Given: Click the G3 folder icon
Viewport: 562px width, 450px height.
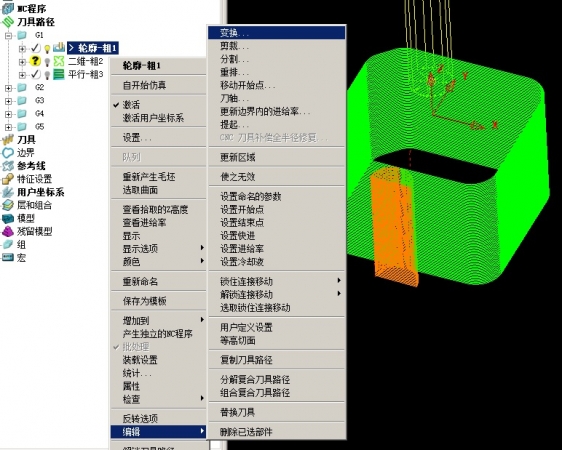Looking at the screenshot, I should click(22, 101).
